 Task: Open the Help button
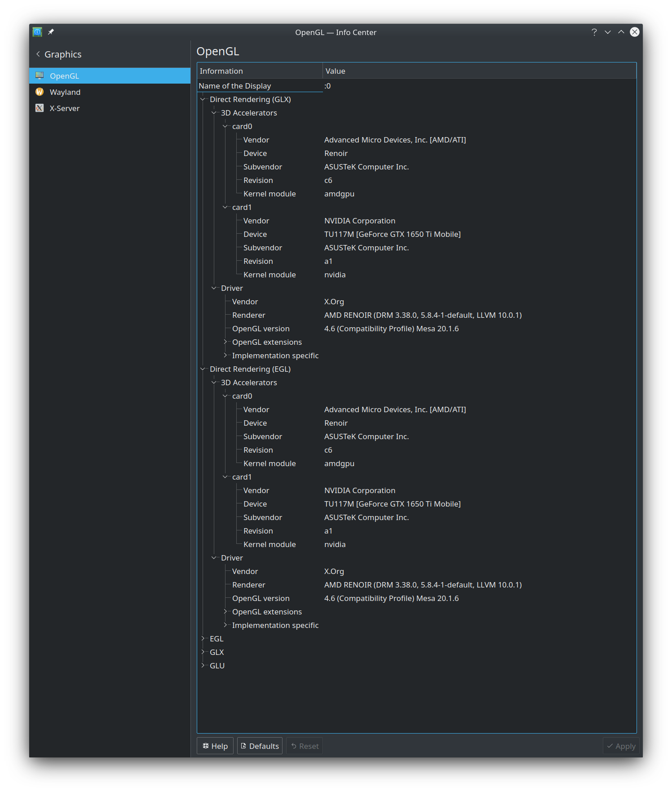click(215, 746)
